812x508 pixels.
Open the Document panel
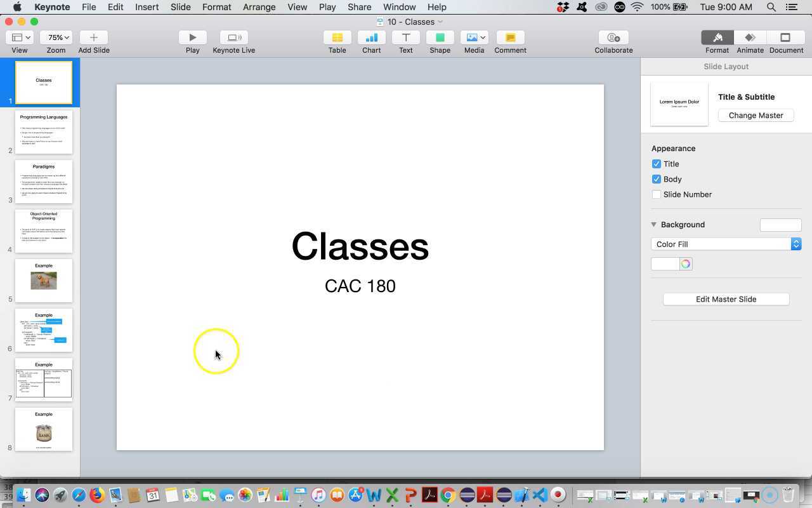tap(785, 41)
